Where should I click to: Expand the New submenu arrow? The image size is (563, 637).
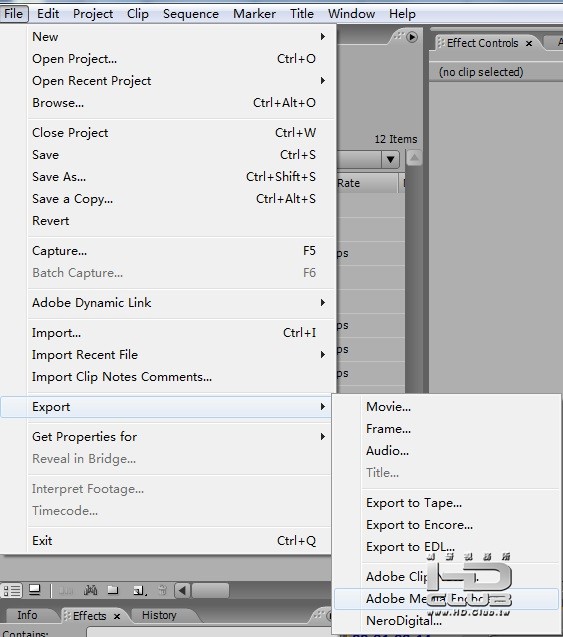(x=323, y=37)
